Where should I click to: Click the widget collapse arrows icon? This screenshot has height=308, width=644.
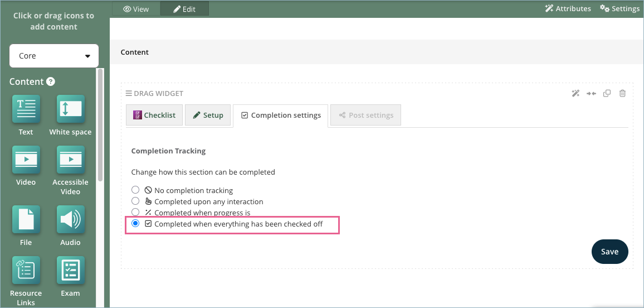(591, 93)
